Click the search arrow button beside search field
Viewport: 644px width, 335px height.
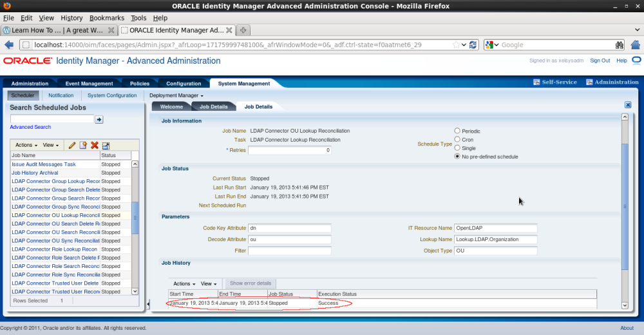point(99,119)
